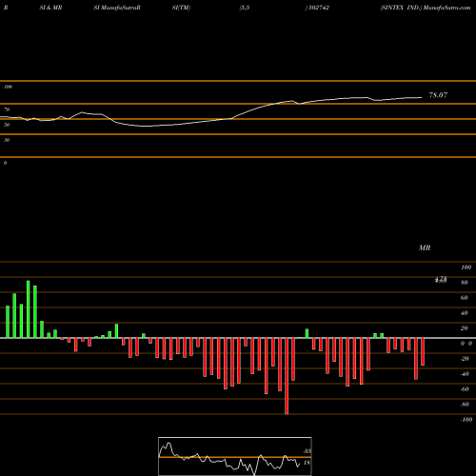Click the 100 label on right MR axis
The image size is (476, 476).
[466, 268]
